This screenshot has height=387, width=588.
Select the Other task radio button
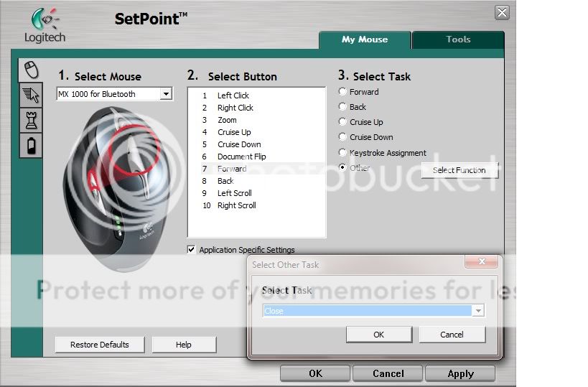pyautogui.click(x=342, y=167)
